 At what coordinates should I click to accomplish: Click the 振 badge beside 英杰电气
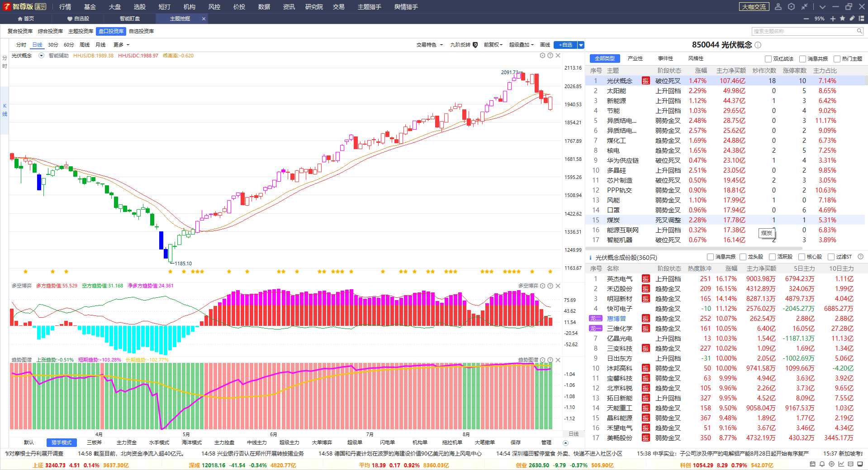645,279
